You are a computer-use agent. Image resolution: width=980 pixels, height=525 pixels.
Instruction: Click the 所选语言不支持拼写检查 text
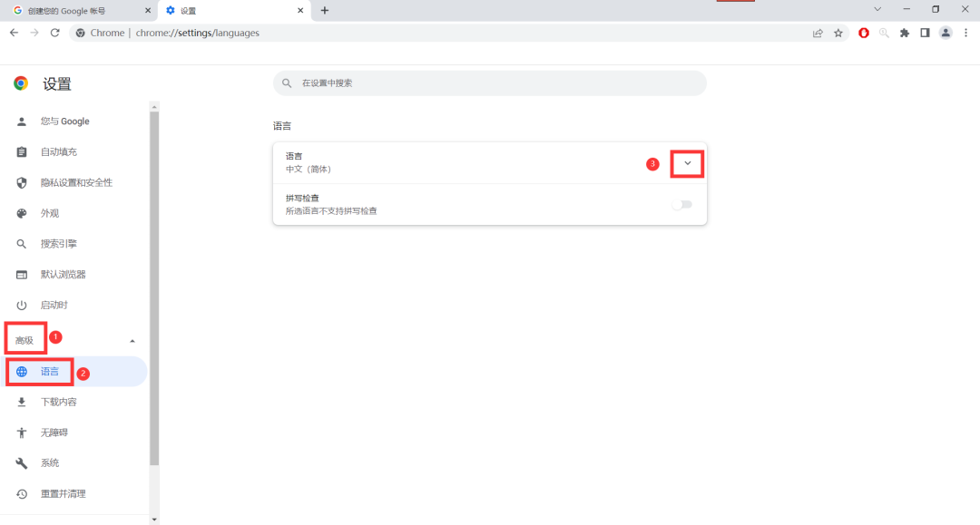point(331,211)
